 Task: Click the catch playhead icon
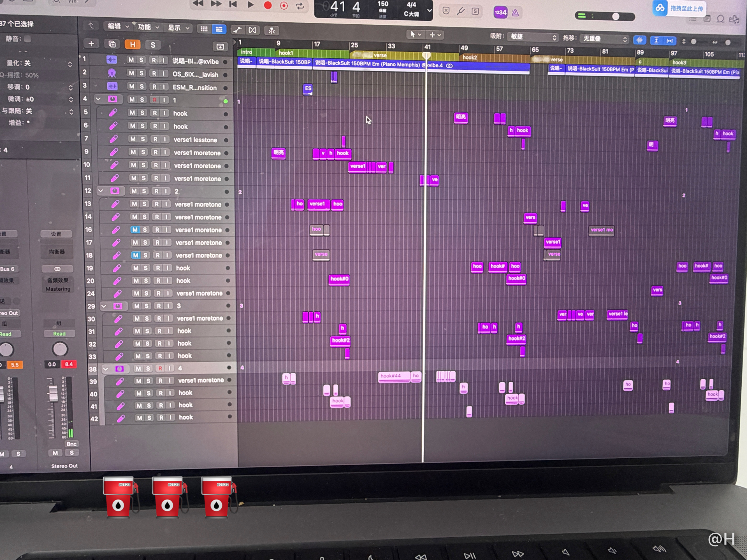coord(272,31)
